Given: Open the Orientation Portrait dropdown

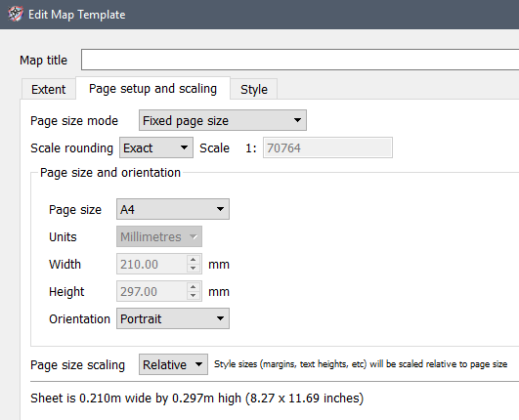Looking at the screenshot, I should [x=173, y=318].
